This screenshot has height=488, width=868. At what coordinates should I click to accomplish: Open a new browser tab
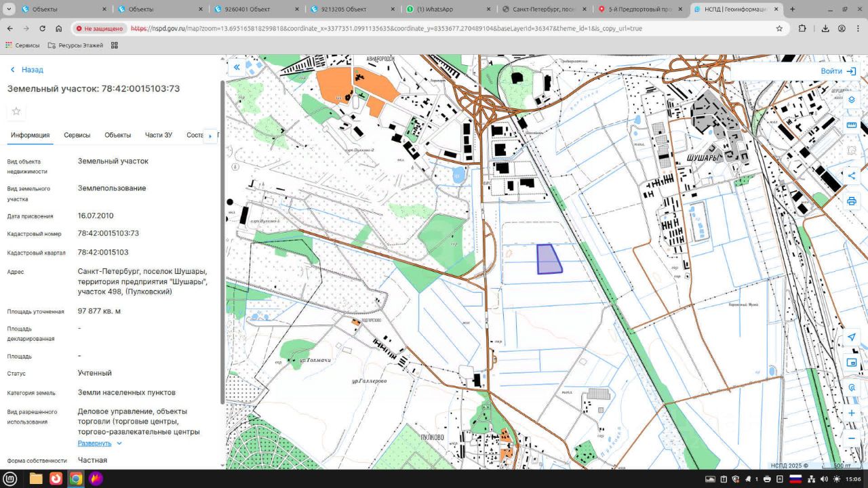click(x=792, y=9)
